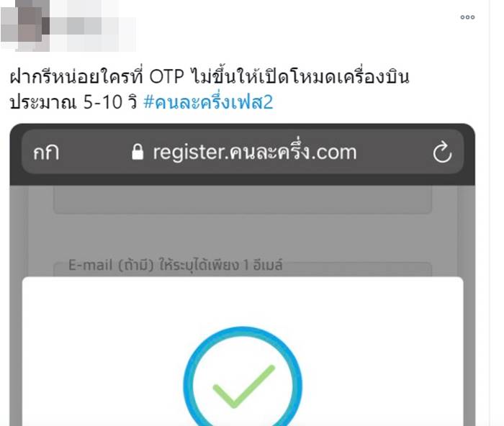Click the padlock icon beside the URL
Image resolution: width=504 pixels, height=426 pixels.
[x=138, y=152]
